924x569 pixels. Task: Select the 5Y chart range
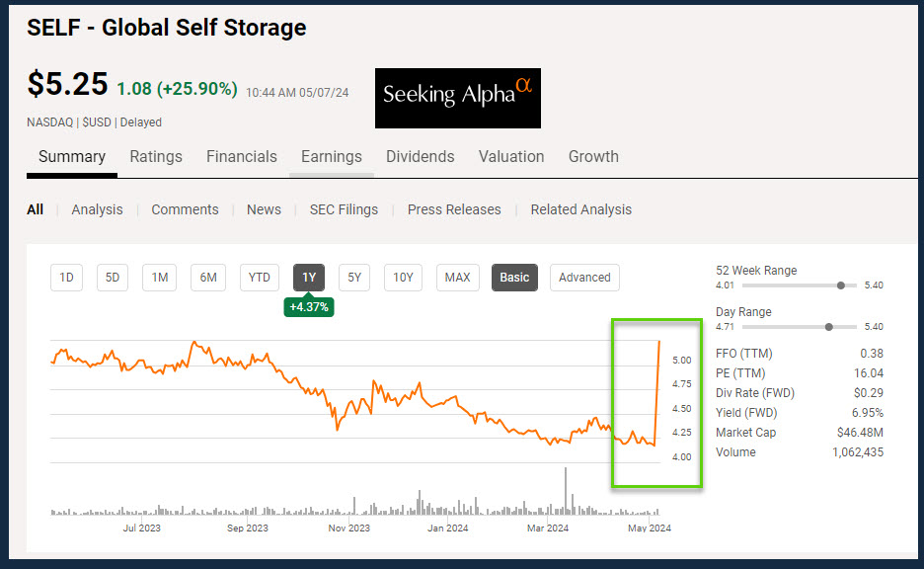click(x=354, y=278)
